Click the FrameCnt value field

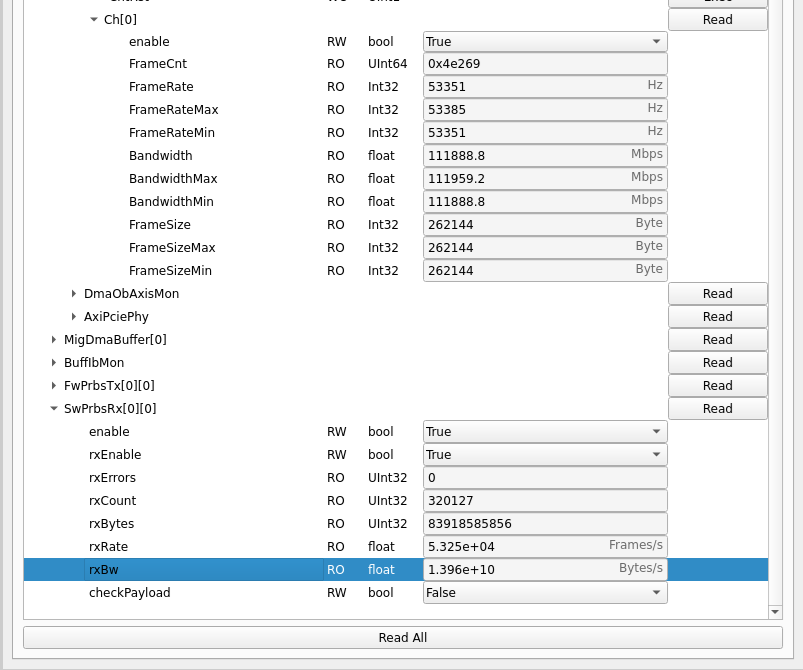545,65
